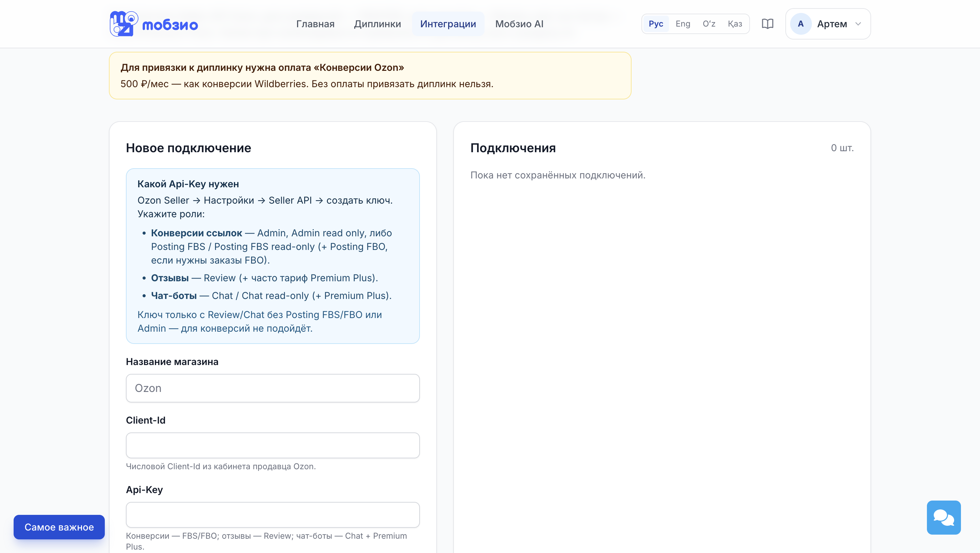Open Мобзио AI page
Screen dimensions: 980x553
[519, 24]
